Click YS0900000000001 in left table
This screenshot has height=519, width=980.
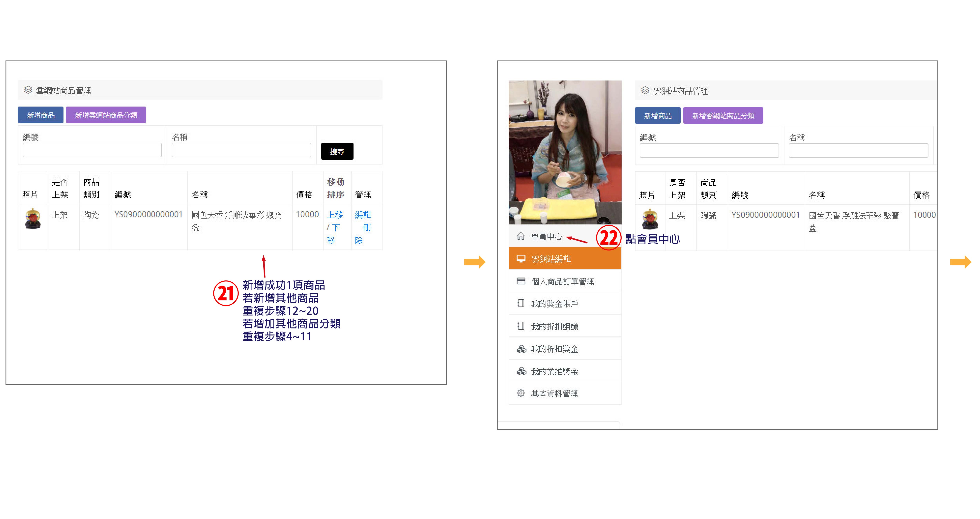pyautogui.click(x=148, y=214)
